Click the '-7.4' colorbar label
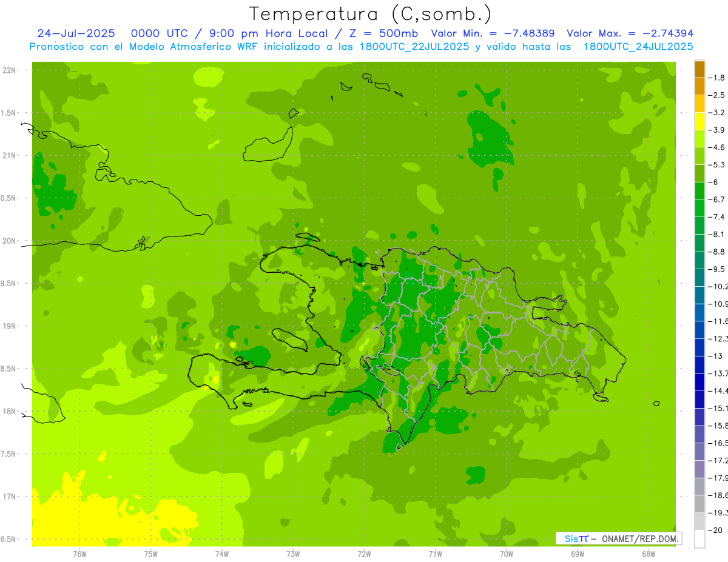 (x=718, y=217)
